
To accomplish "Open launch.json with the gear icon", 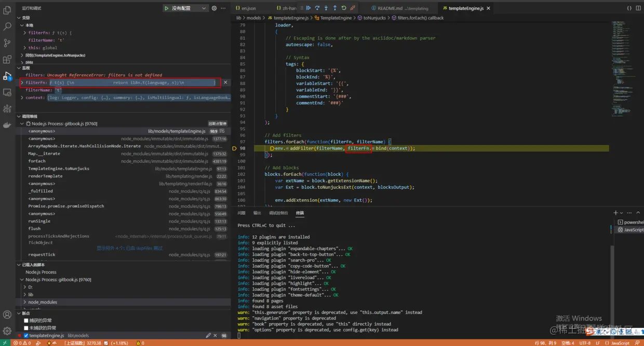I will 214,8.
